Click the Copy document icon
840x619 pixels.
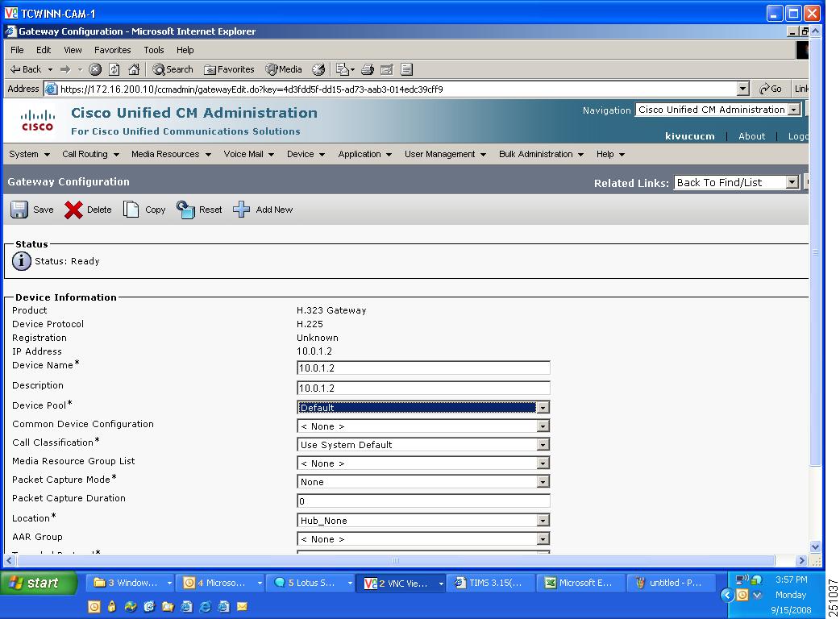[x=131, y=210]
